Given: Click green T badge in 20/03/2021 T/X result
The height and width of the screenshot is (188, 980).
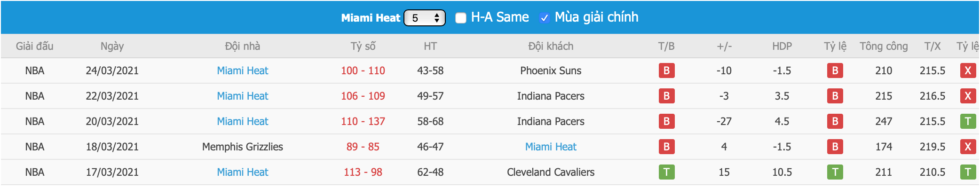Looking at the screenshot, I should [968, 121].
